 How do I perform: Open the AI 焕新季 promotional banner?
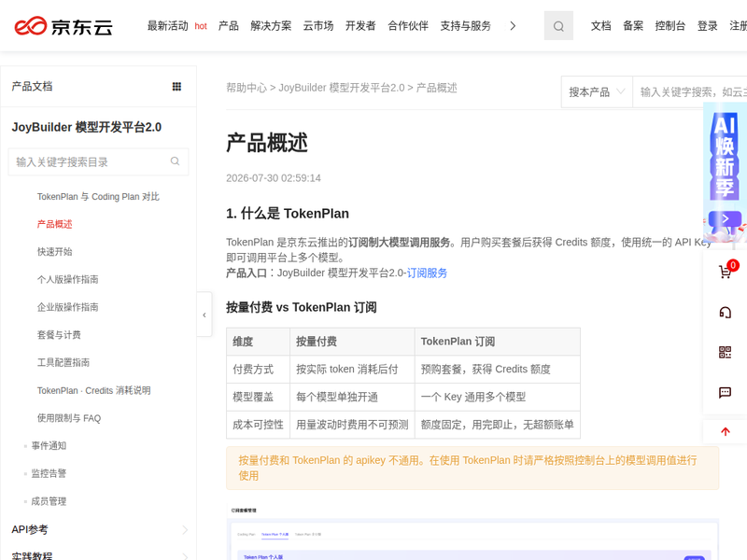coord(726,174)
